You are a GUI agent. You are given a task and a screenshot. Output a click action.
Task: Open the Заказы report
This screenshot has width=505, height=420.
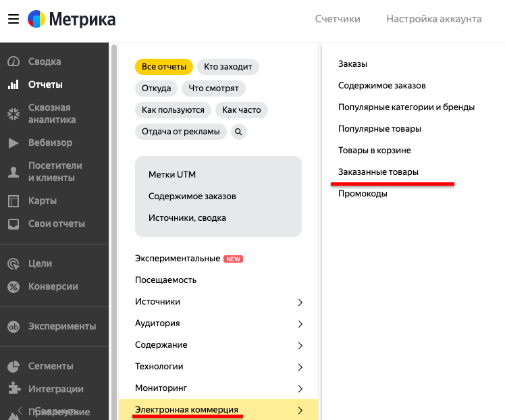[x=352, y=64]
